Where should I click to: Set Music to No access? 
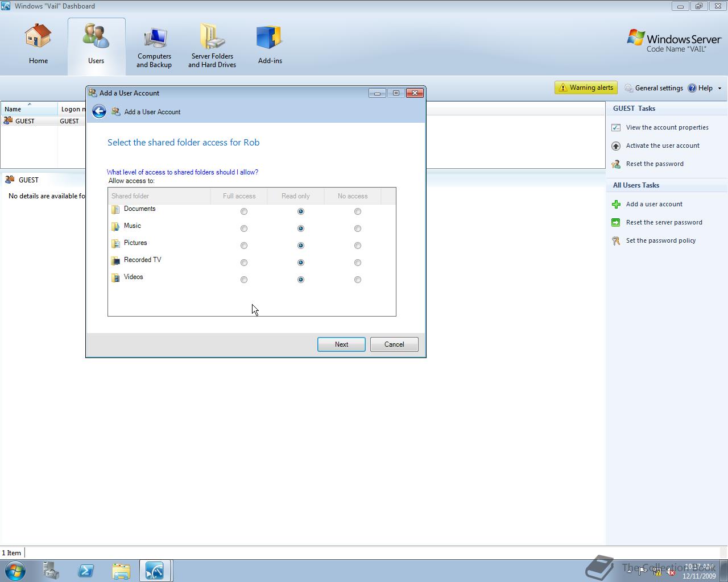358,228
